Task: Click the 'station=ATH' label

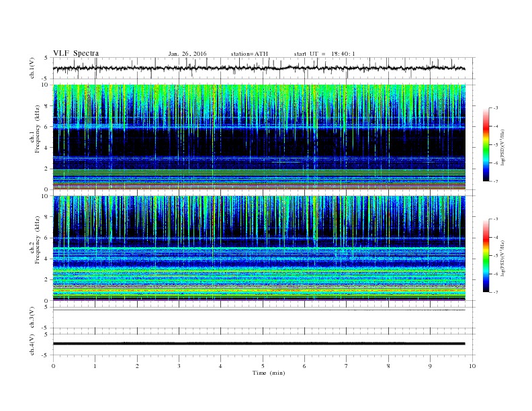Action: [x=249, y=54]
